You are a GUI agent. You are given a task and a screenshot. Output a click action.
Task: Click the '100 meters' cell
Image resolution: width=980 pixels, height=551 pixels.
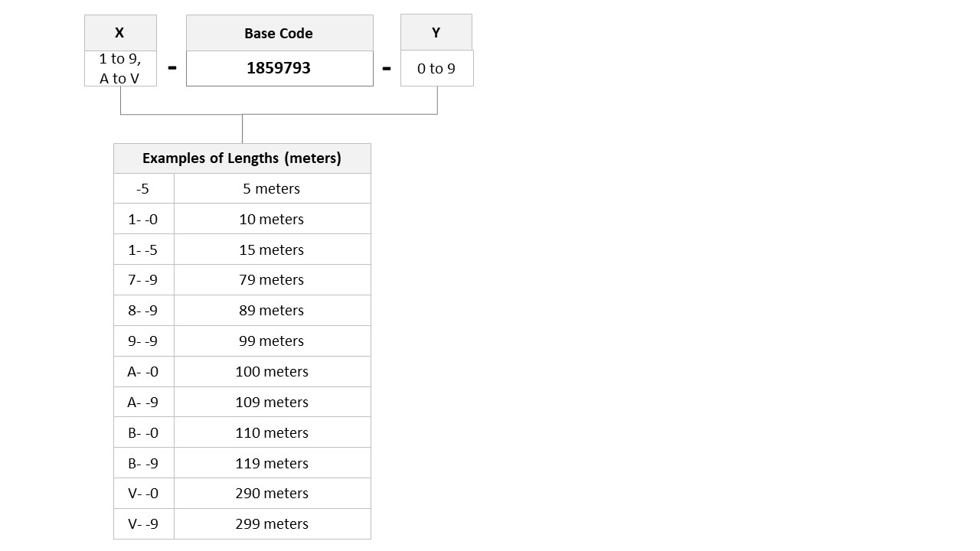(273, 371)
